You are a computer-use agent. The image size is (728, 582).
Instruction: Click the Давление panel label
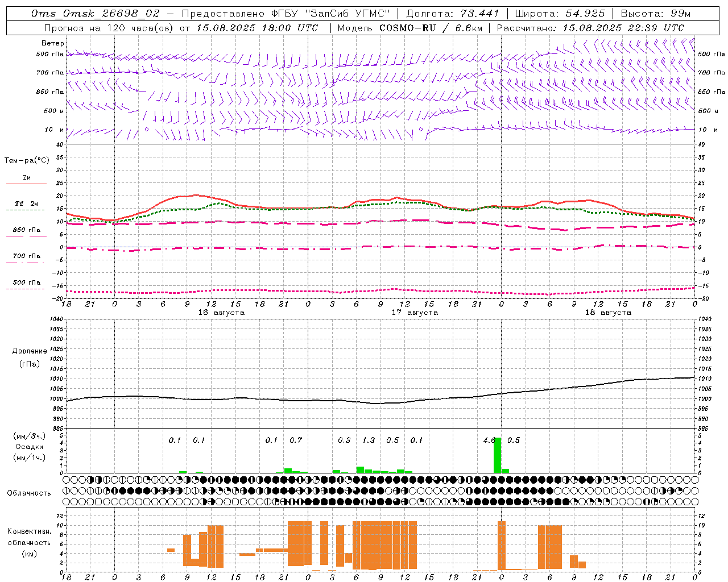pos(30,351)
